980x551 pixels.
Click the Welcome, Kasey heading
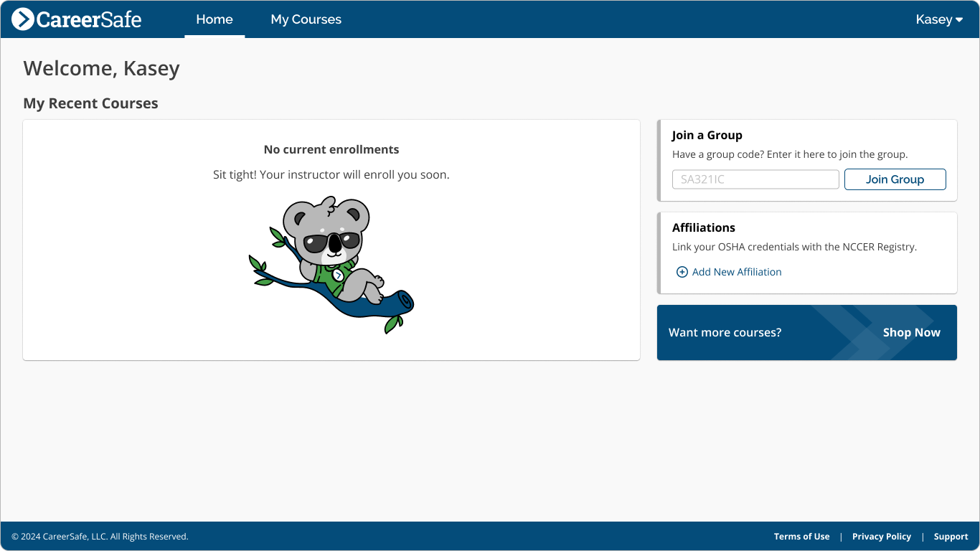point(101,68)
